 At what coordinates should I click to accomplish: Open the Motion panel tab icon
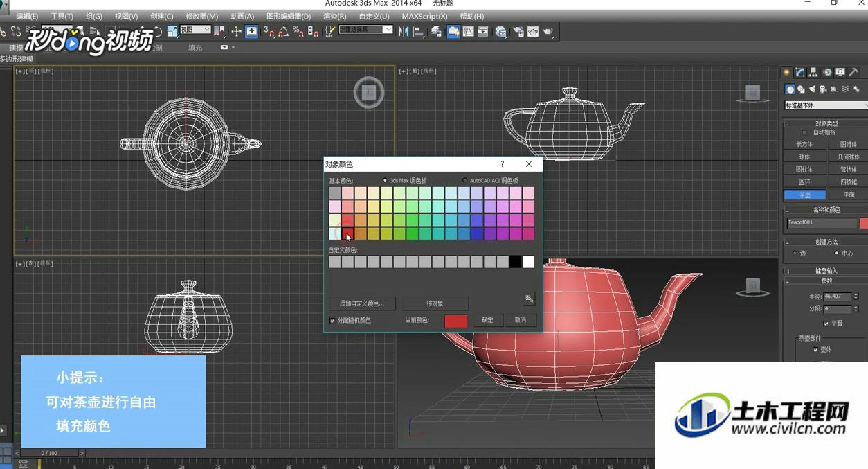(x=827, y=72)
